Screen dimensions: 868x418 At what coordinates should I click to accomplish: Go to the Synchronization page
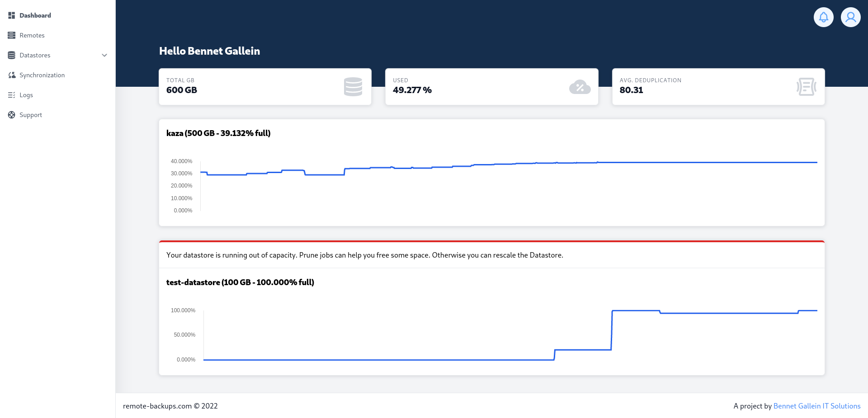[42, 75]
